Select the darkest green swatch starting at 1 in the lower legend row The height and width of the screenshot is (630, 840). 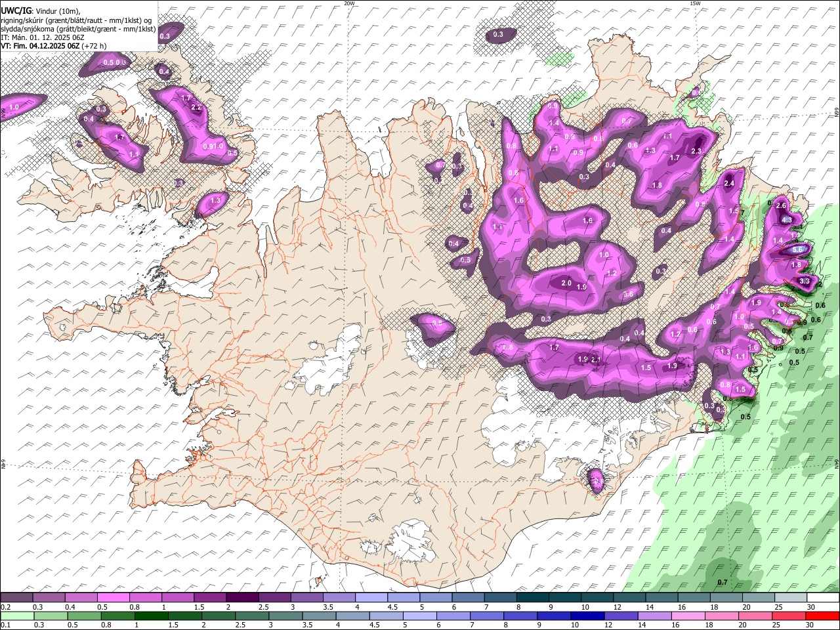click(x=151, y=616)
